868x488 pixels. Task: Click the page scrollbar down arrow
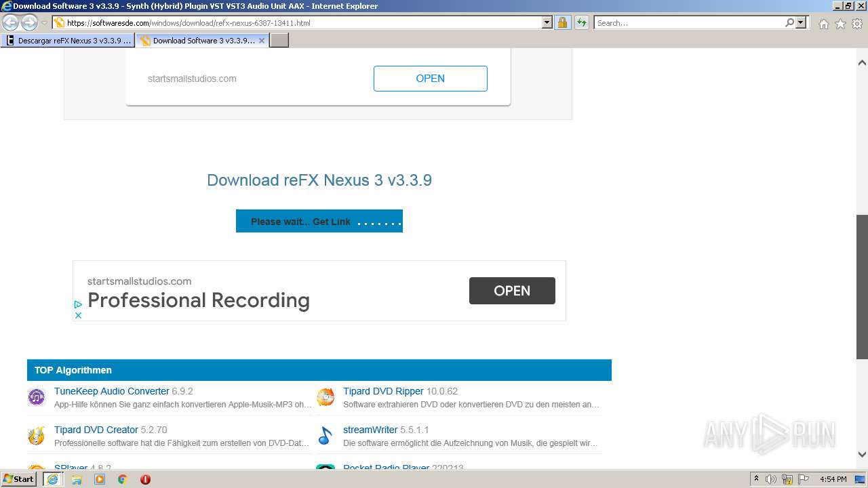pyautogui.click(x=862, y=455)
